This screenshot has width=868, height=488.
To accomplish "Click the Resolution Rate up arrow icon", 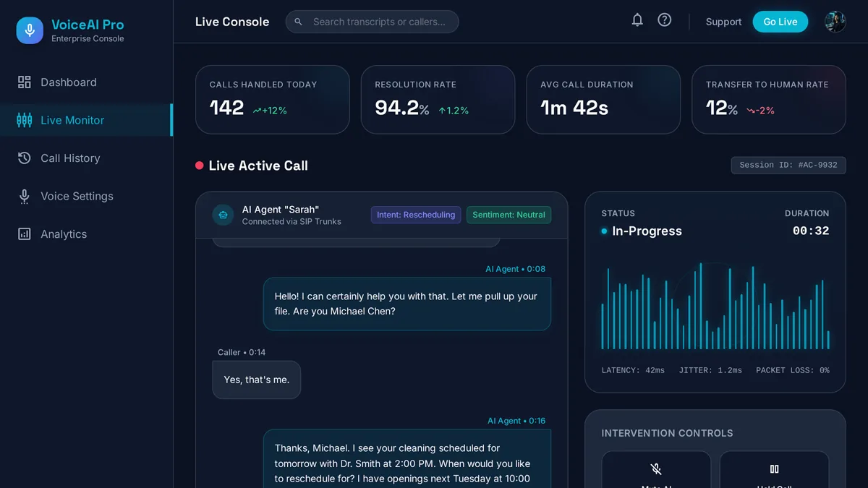I will coord(442,111).
